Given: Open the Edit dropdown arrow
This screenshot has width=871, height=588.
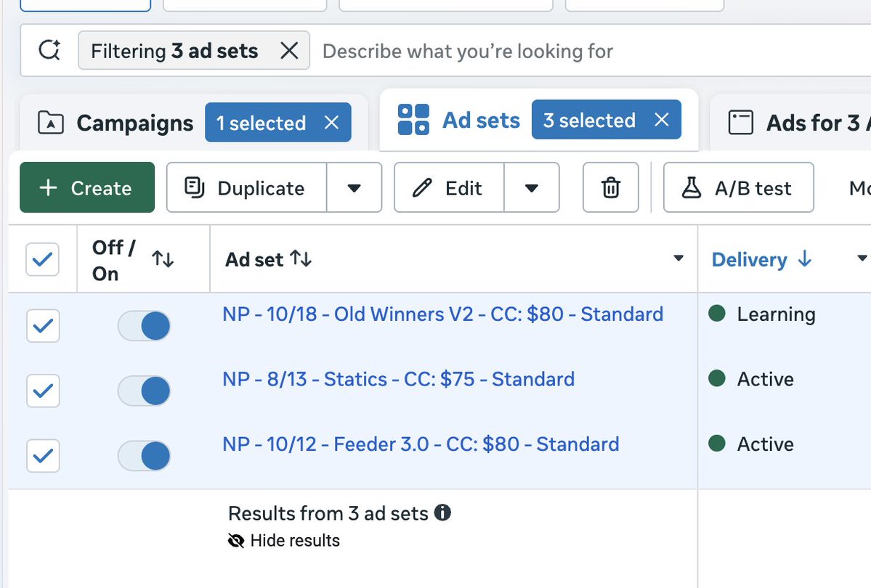Looking at the screenshot, I should tap(532, 188).
